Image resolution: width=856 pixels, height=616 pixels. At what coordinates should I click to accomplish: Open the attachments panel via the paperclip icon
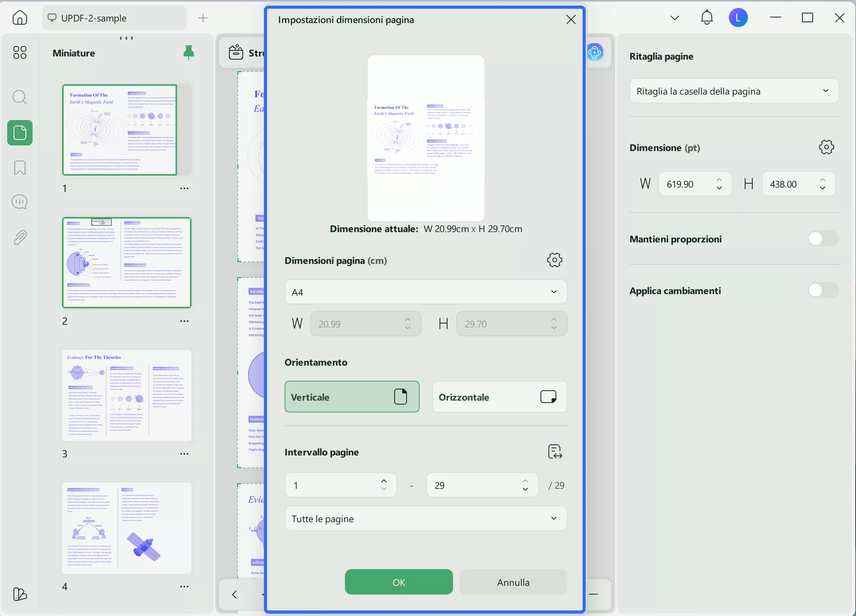click(19, 237)
